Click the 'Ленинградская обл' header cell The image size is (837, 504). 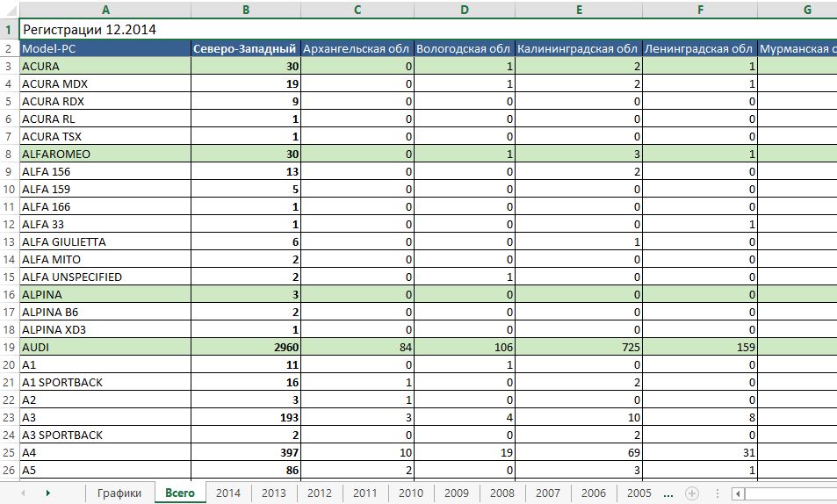(700, 48)
